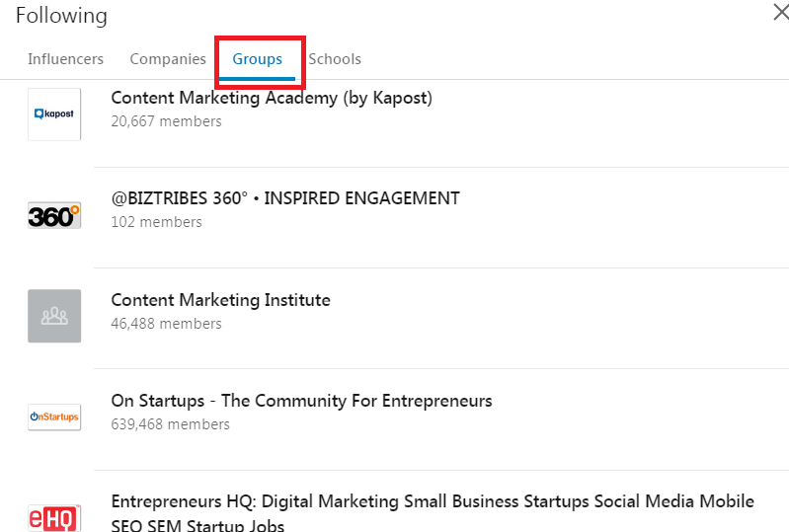Switch to the Influencers tab
Screen dimensions: 789x532
(65, 59)
